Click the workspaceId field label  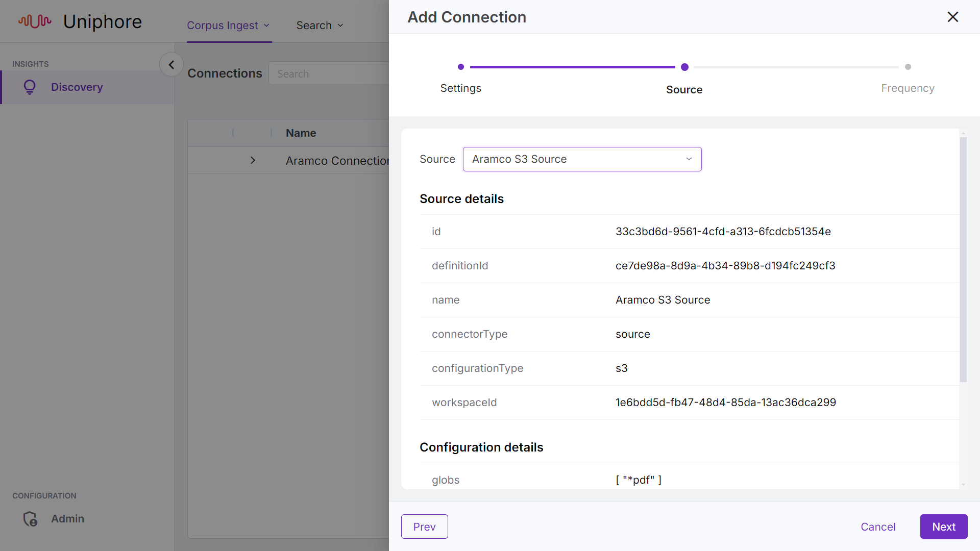tap(464, 403)
